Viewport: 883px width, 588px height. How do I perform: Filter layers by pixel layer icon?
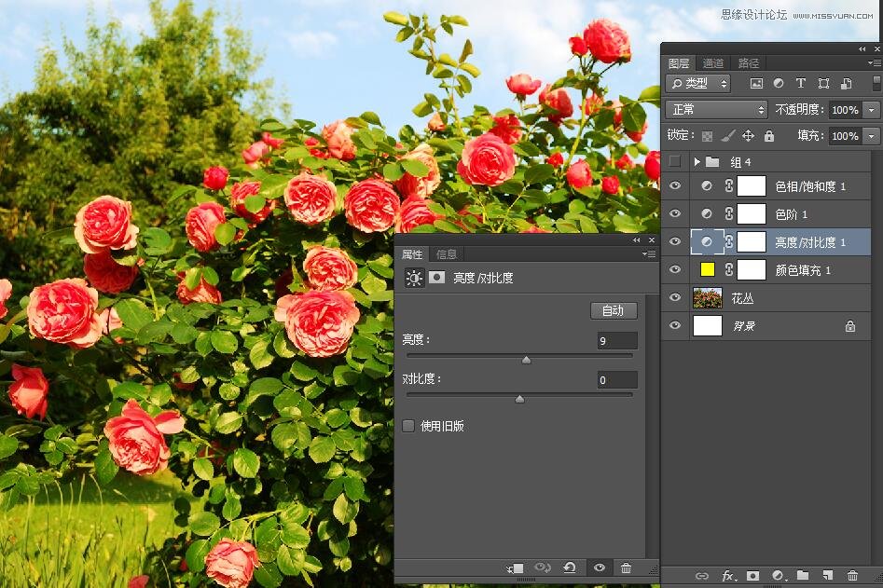(756, 83)
